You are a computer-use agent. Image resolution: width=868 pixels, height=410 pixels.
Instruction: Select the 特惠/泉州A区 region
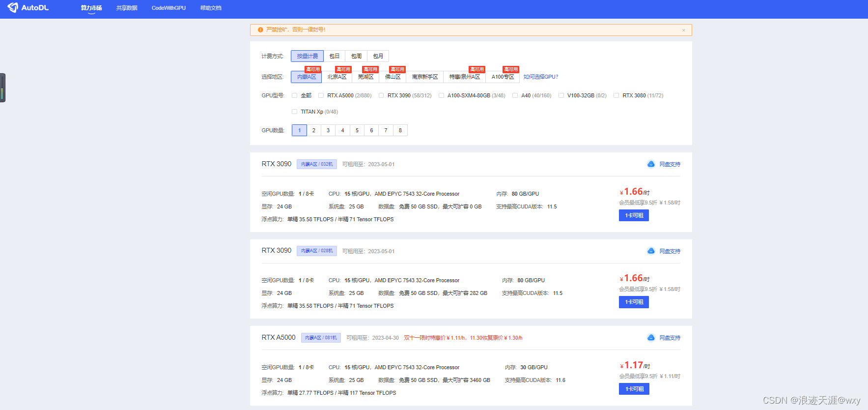[x=465, y=77]
